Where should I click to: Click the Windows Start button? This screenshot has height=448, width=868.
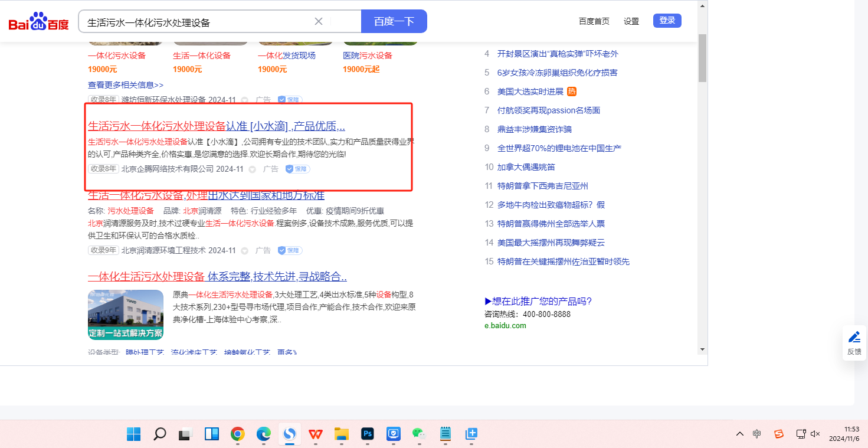click(x=133, y=434)
